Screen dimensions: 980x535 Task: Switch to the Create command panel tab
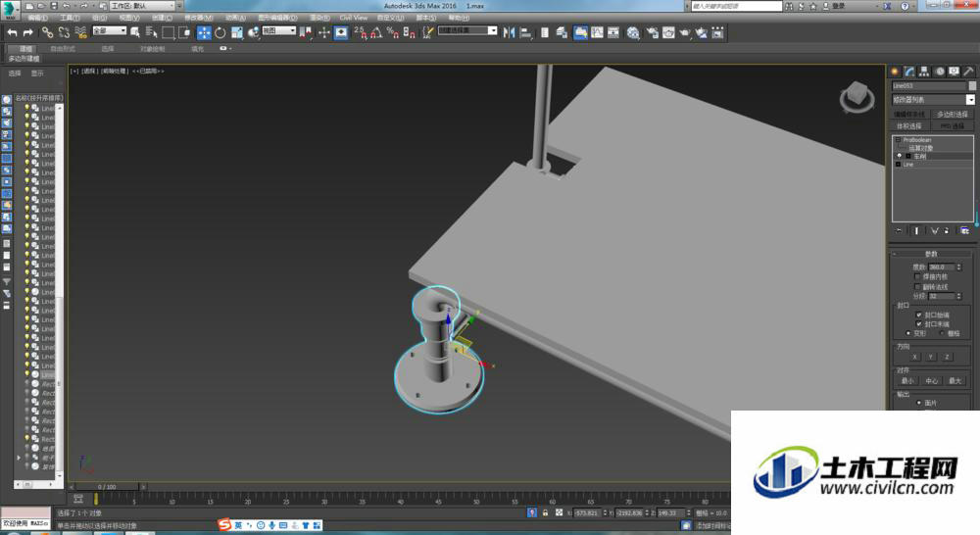coord(895,72)
